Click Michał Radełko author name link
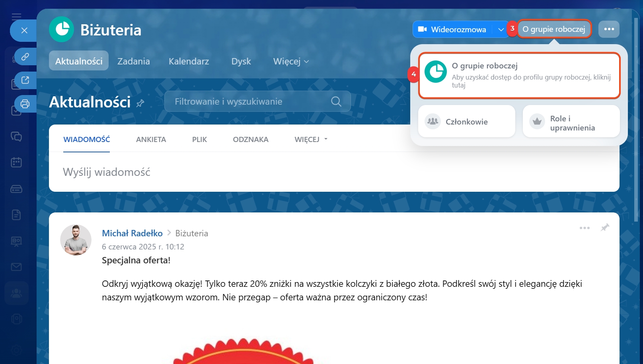This screenshot has width=643, height=364. click(x=132, y=233)
